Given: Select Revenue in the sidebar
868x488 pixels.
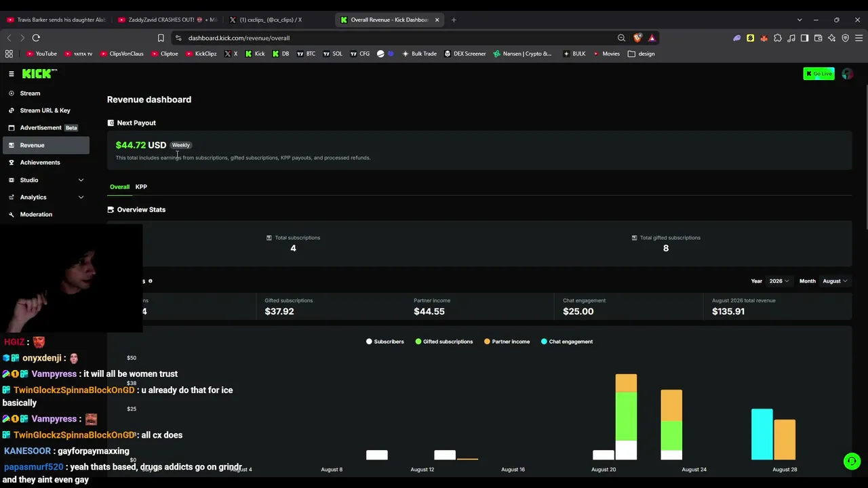Looking at the screenshot, I should (x=45, y=145).
